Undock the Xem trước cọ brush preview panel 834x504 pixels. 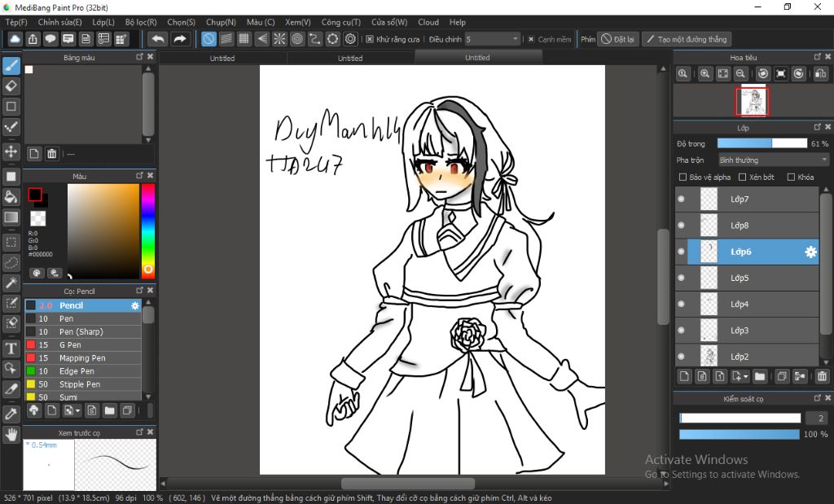(x=139, y=432)
